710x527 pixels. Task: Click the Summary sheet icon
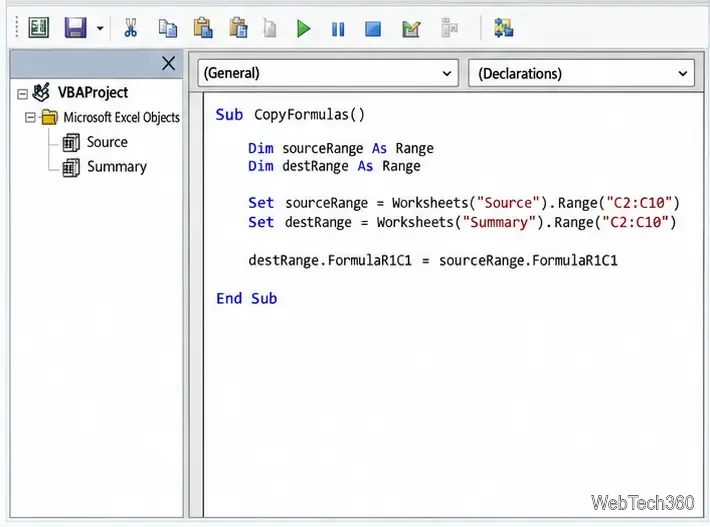pos(71,168)
